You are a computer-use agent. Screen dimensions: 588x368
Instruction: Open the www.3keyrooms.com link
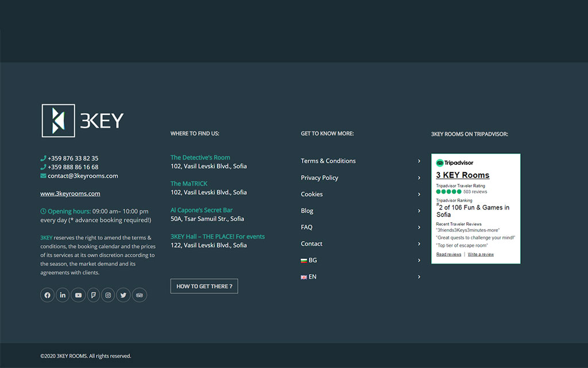(x=70, y=193)
